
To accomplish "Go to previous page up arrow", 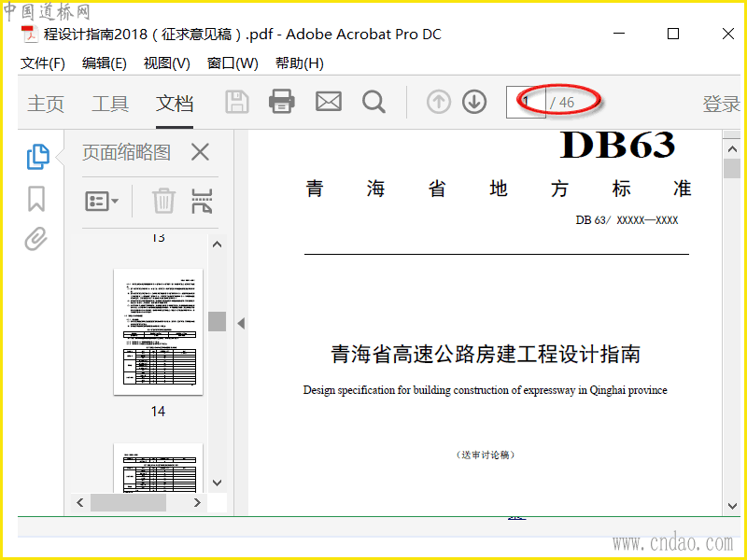I will click(439, 102).
